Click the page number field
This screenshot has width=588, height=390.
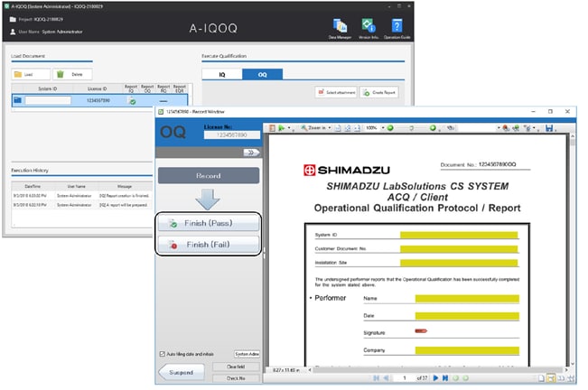point(405,378)
